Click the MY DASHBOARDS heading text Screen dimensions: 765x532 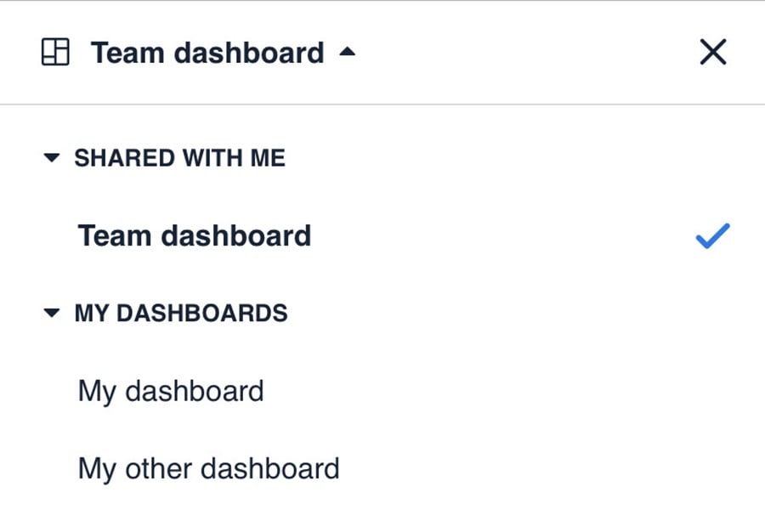click(181, 314)
